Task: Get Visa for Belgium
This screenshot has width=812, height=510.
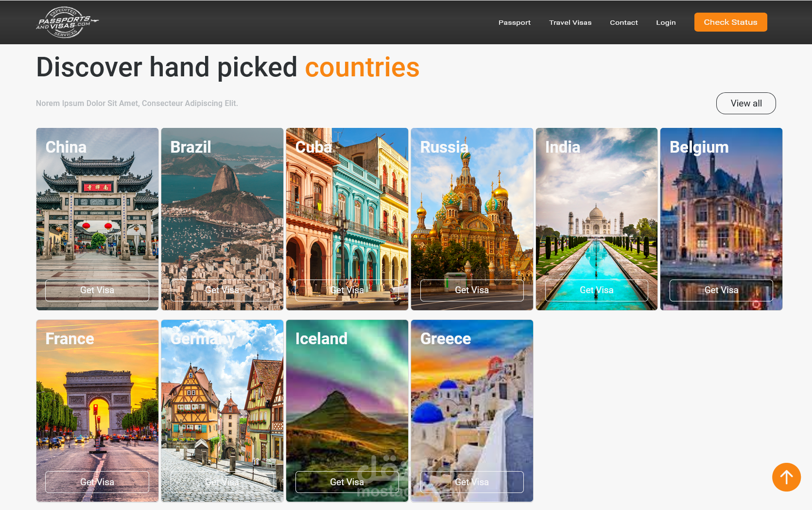Action: point(721,290)
